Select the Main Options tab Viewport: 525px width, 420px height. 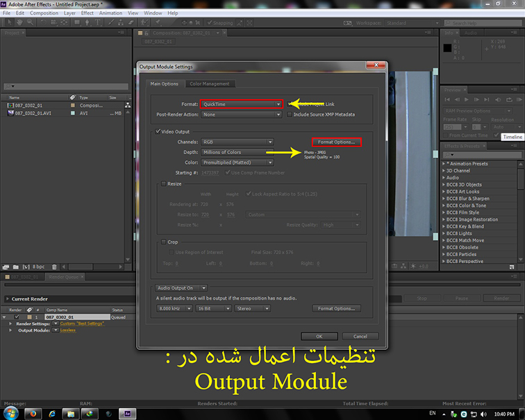coord(165,84)
